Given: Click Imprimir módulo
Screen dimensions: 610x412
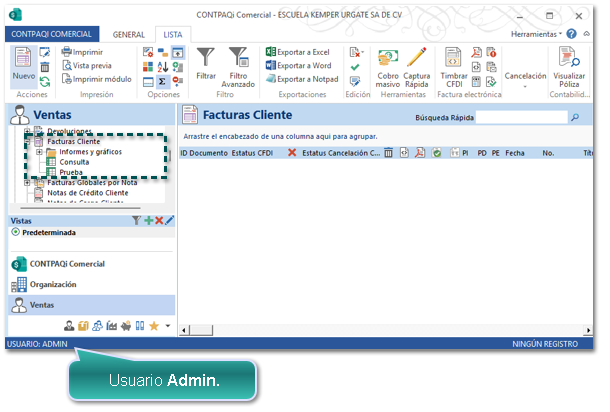Looking at the screenshot, I should [97, 79].
